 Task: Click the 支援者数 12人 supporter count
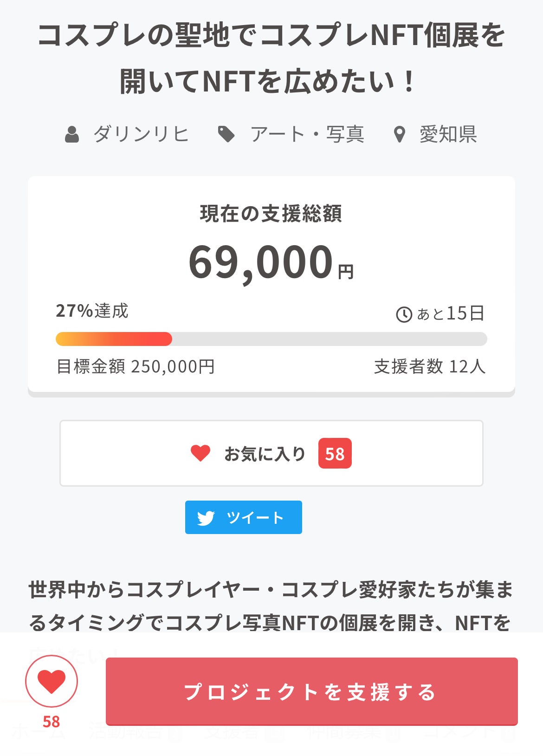click(429, 367)
